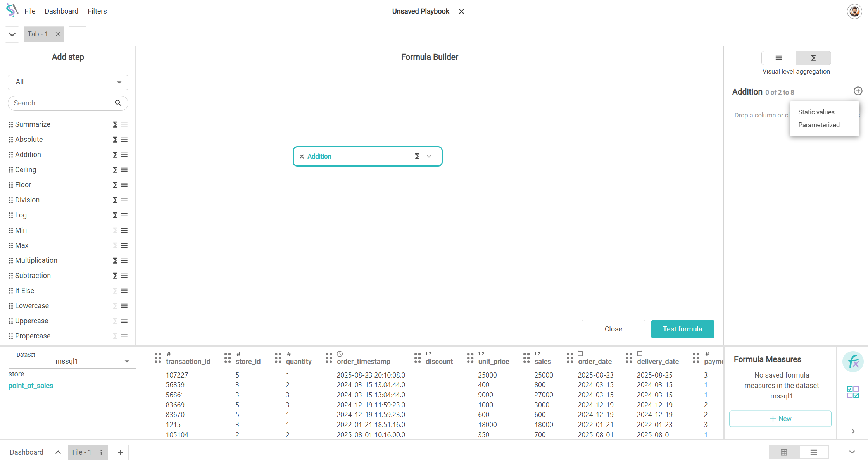The image size is (868, 462).
Task: Select row-level mode for the Division step
Action: pyautogui.click(x=124, y=200)
